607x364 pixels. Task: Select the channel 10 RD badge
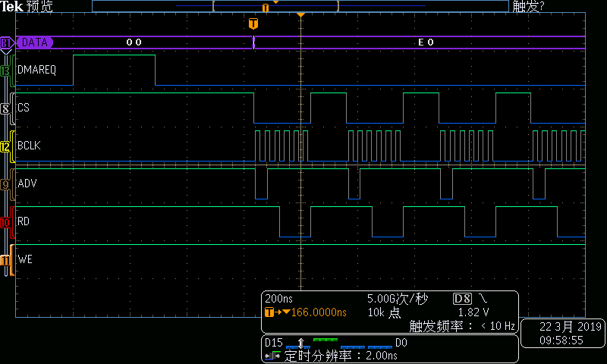click(x=5, y=222)
